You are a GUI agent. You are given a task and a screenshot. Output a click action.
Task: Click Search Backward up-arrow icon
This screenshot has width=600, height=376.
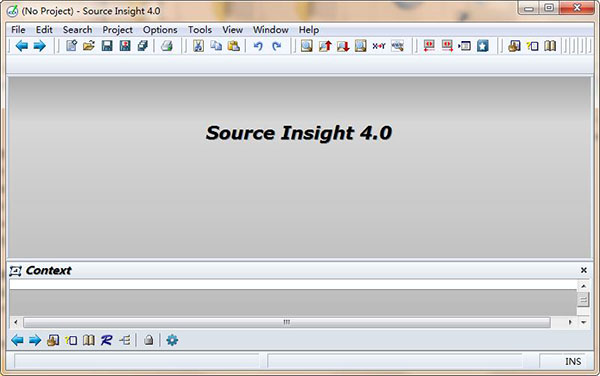[x=325, y=46]
